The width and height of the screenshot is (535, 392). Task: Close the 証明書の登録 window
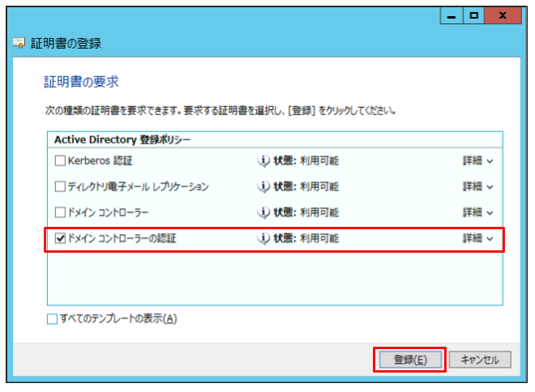tap(503, 15)
